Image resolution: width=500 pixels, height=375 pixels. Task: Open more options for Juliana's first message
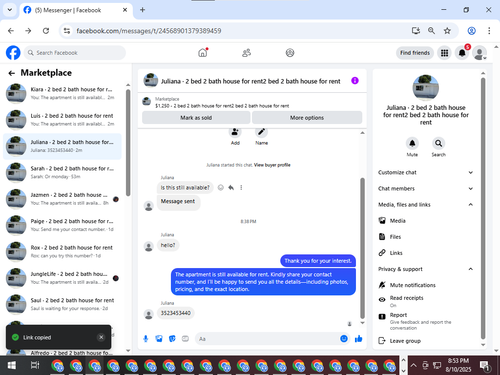pyautogui.click(x=241, y=188)
